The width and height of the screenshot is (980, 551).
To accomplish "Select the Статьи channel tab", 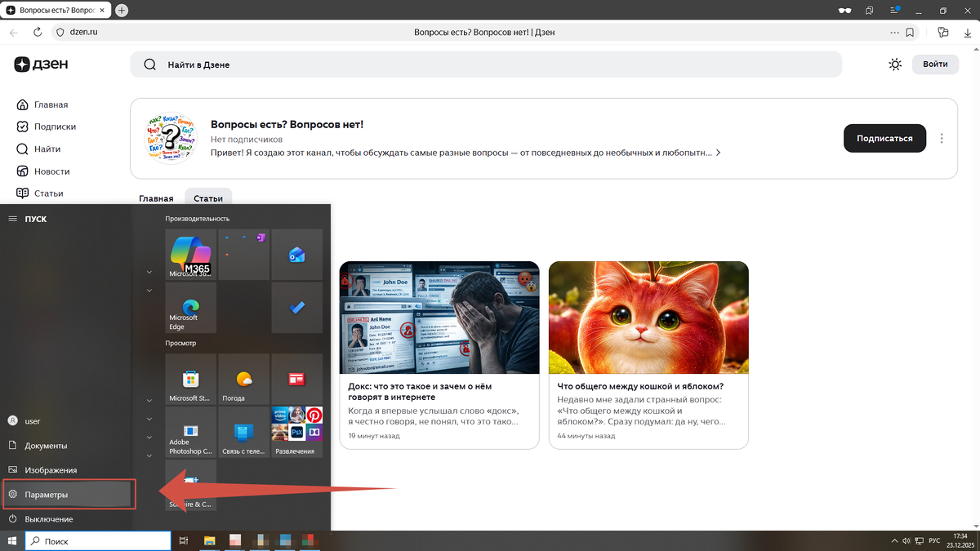I will click(x=208, y=198).
